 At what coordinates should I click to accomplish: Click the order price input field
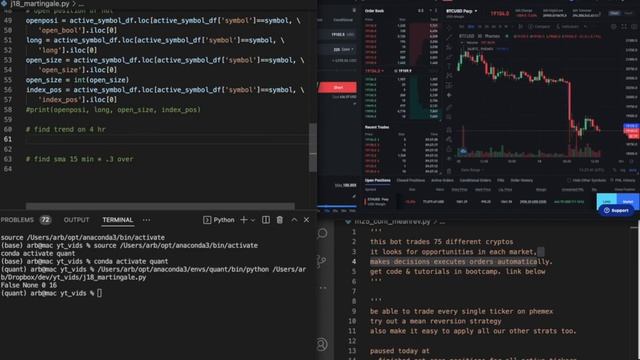point(338,34)
